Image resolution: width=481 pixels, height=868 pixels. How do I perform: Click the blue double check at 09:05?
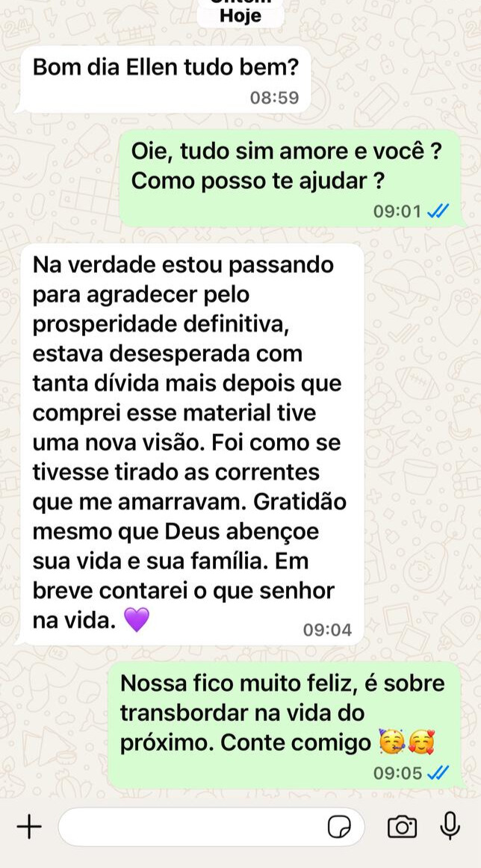click(x=438, y=772)
